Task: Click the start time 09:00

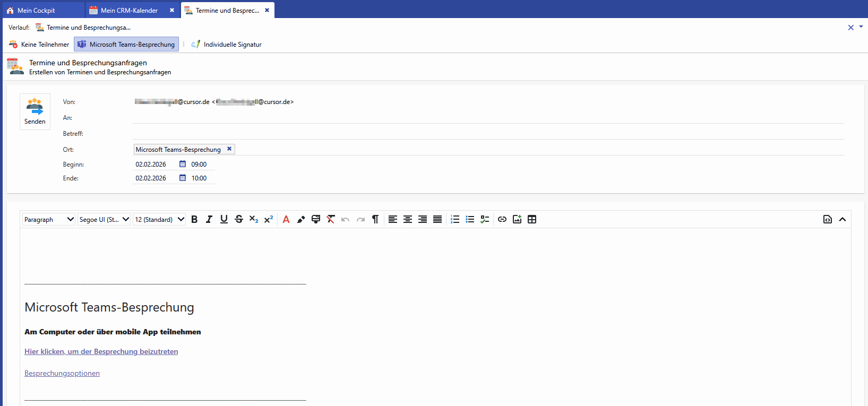Action: [199, 165]
